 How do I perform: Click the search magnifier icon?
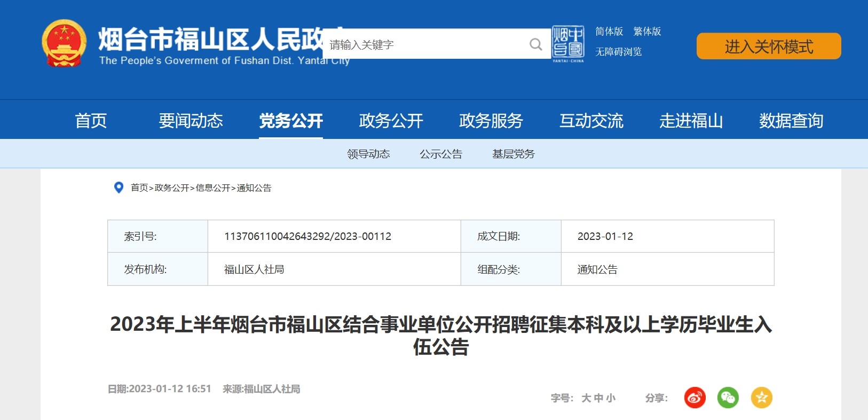pyautogui.click(x=535, y=44)
